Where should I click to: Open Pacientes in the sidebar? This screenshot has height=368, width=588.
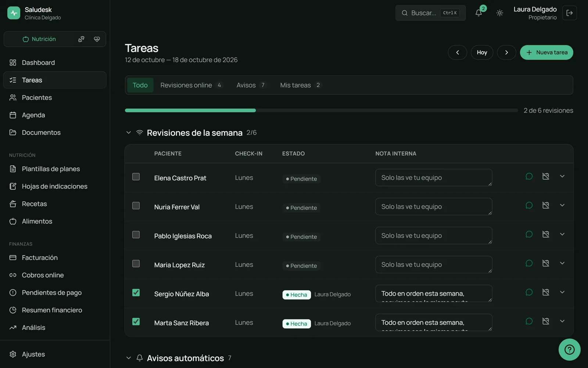click(x=55, y=98)
